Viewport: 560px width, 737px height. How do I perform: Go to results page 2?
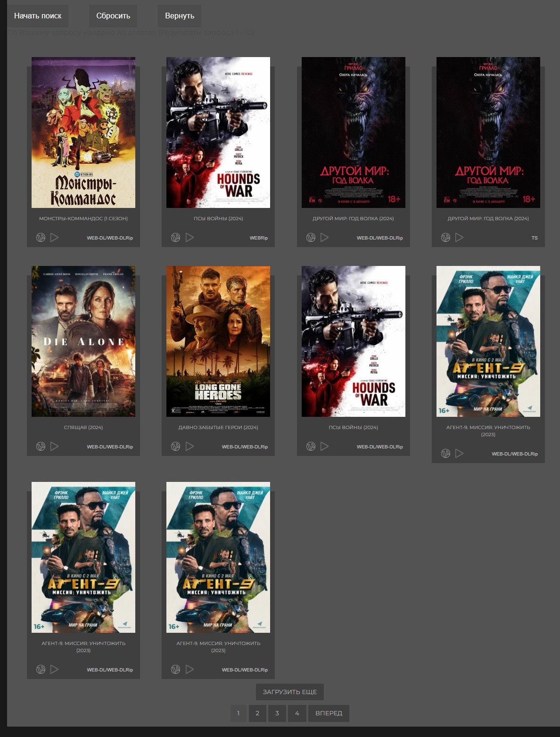(x=257, y=713)
